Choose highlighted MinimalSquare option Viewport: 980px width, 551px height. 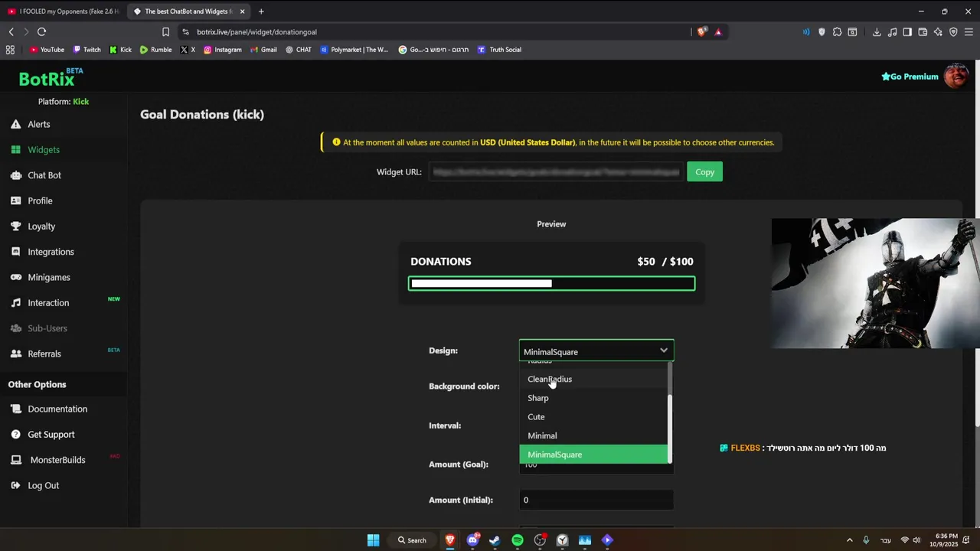tap(593, 455)
